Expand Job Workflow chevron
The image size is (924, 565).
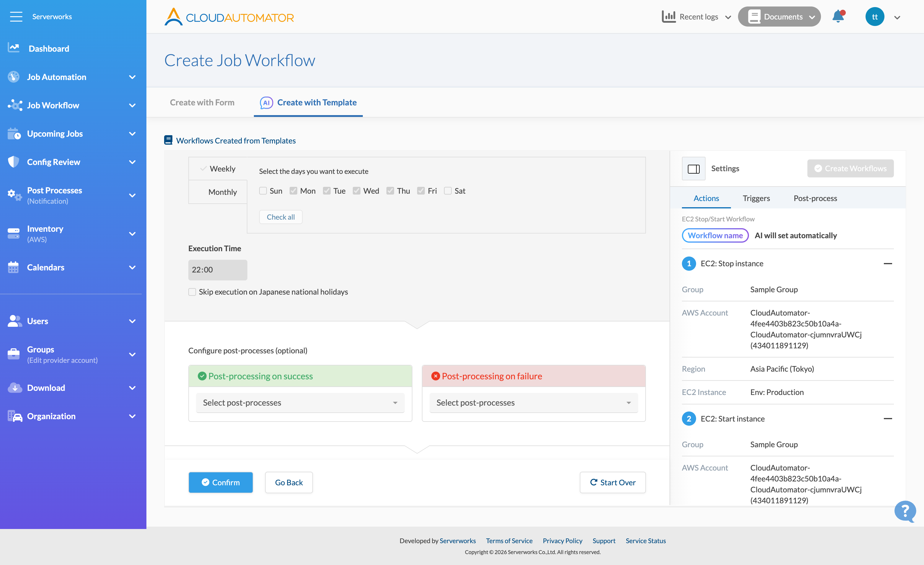pos(132,105)
